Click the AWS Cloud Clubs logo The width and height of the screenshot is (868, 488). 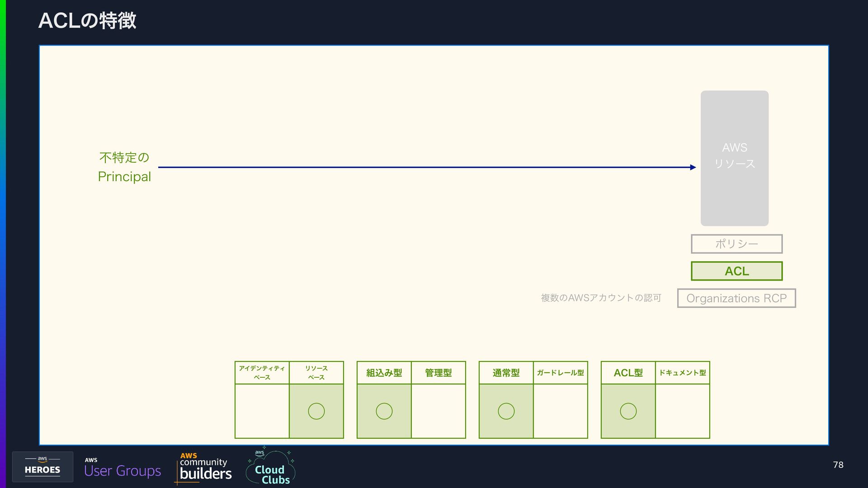[271, 466]
